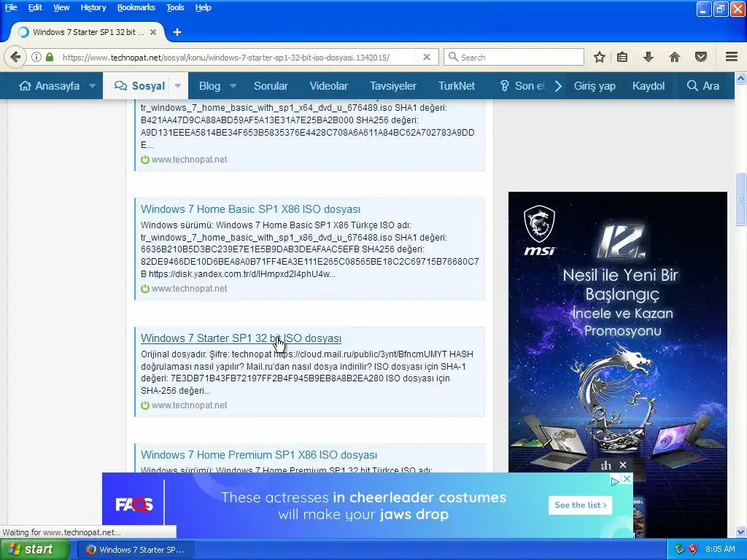Close the MSI advertisement with X
747x560 pixels.
(623, 464)
